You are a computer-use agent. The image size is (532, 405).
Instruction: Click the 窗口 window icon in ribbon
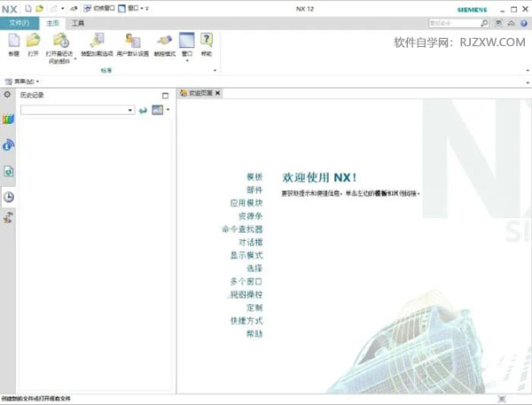(x=187, y=41)
